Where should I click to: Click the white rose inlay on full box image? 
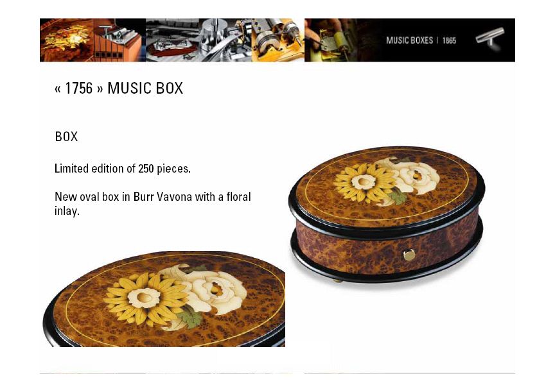(412, 176)
